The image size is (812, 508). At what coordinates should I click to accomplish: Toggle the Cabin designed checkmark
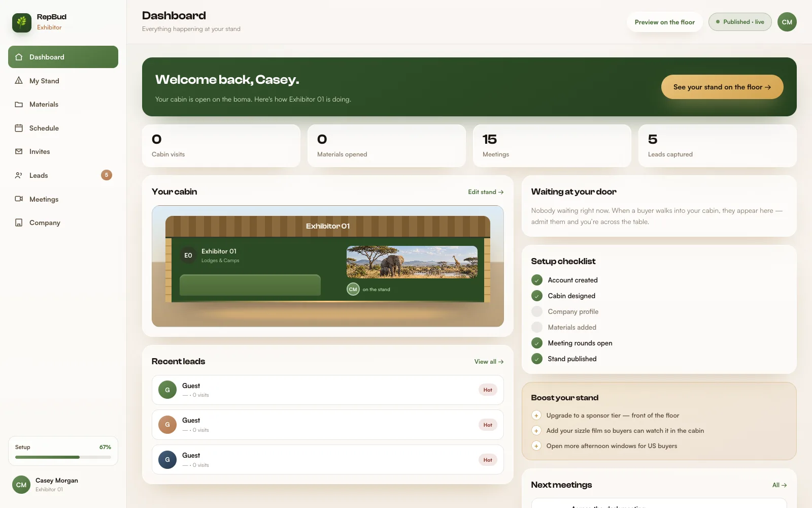[537, 296]
